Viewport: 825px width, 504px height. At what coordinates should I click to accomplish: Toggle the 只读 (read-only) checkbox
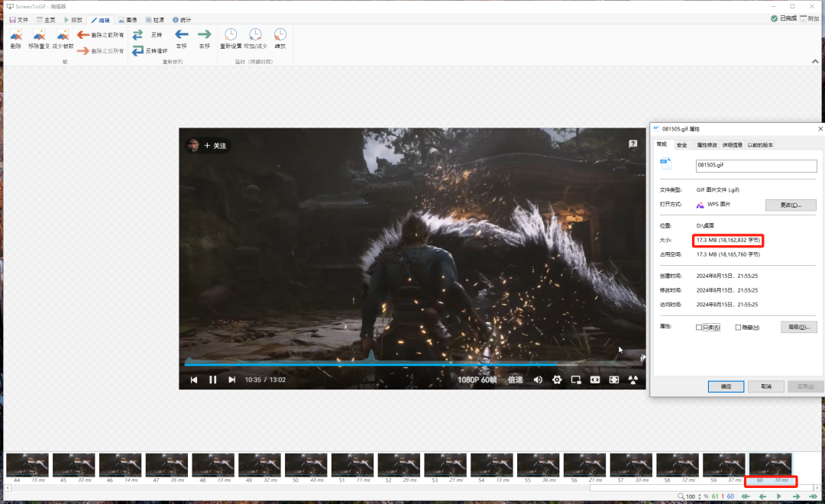(699, 328)
